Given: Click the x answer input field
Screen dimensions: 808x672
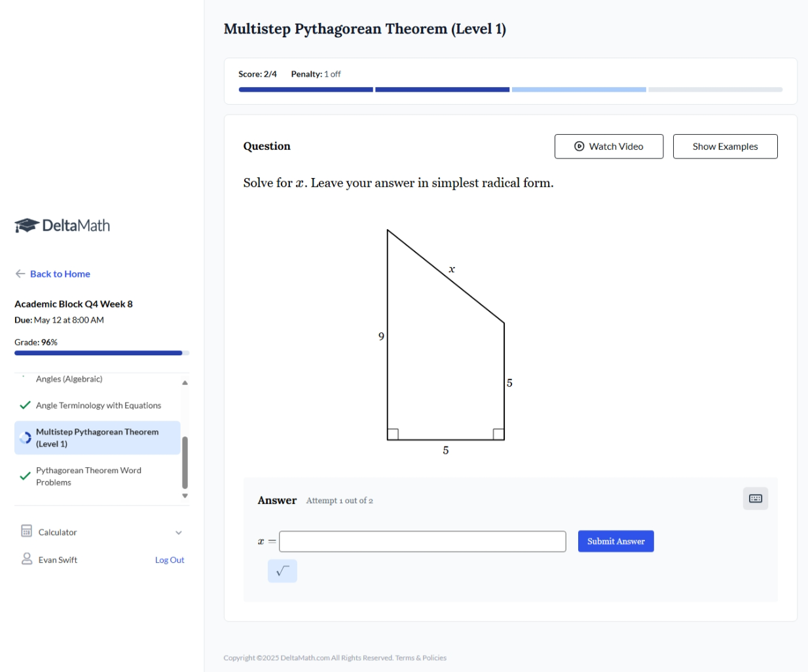Looking at the screenshot, I should 422,541.
